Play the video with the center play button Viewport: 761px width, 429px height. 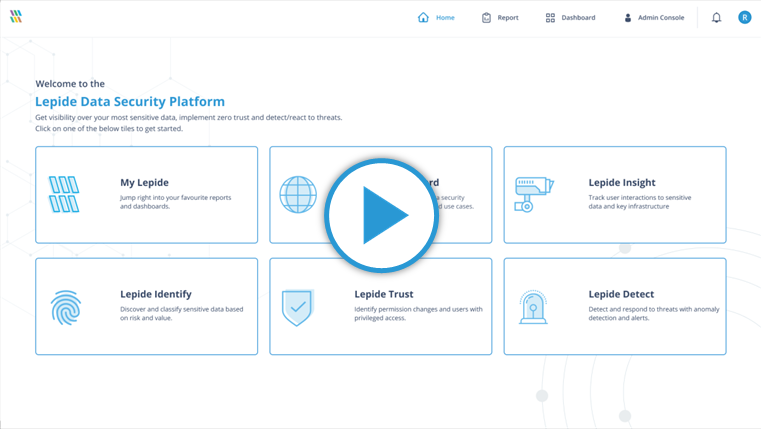381,215
